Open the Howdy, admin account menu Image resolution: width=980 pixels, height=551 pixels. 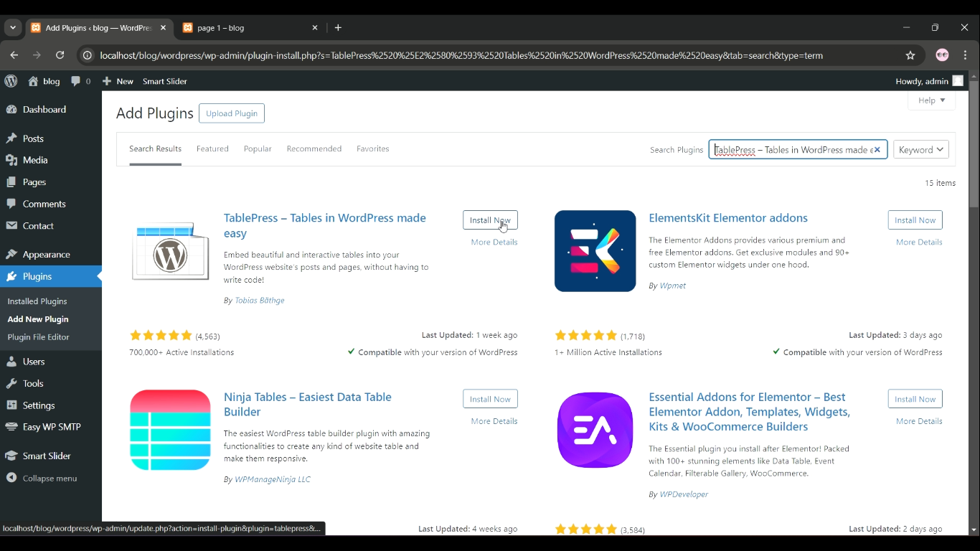click(x=929, y=81)
